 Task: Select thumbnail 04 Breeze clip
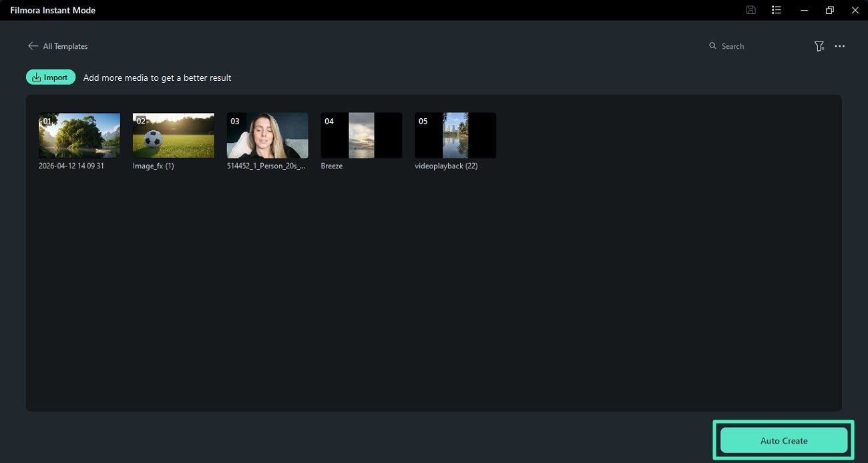pyautogui.click(x=361, y=135)
